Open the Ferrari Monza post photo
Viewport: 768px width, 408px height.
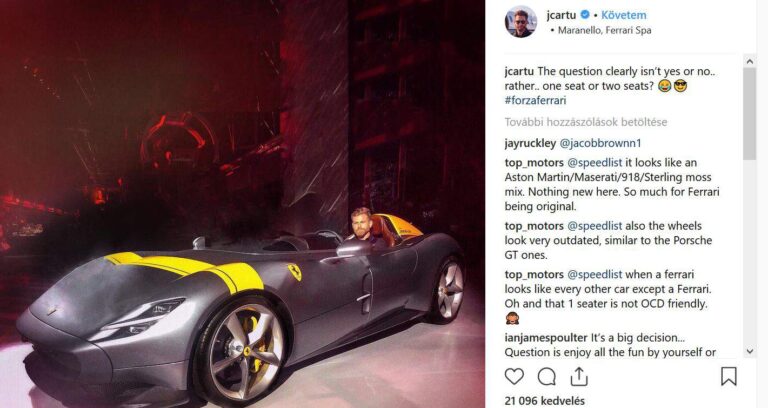tap(242, 204)
